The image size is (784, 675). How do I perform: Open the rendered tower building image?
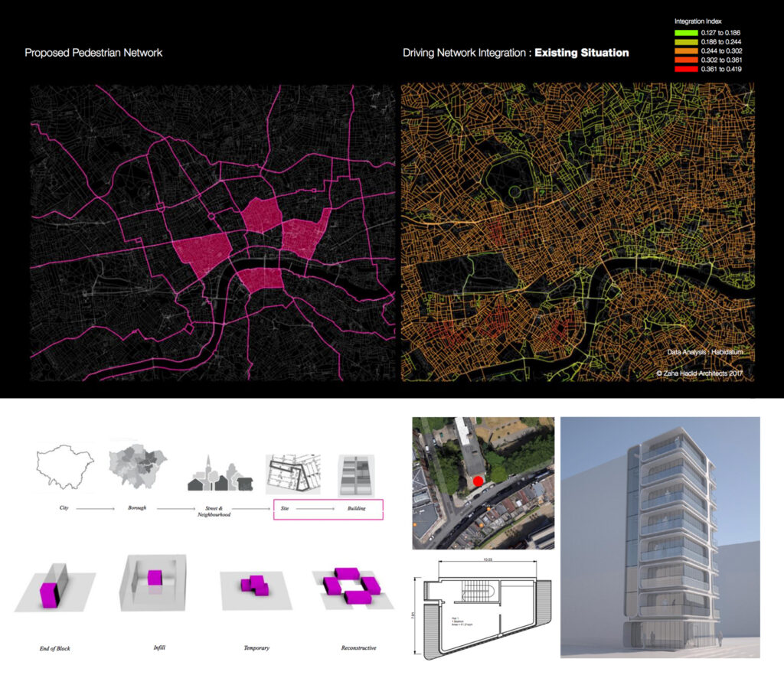click(x=660, y=537)
